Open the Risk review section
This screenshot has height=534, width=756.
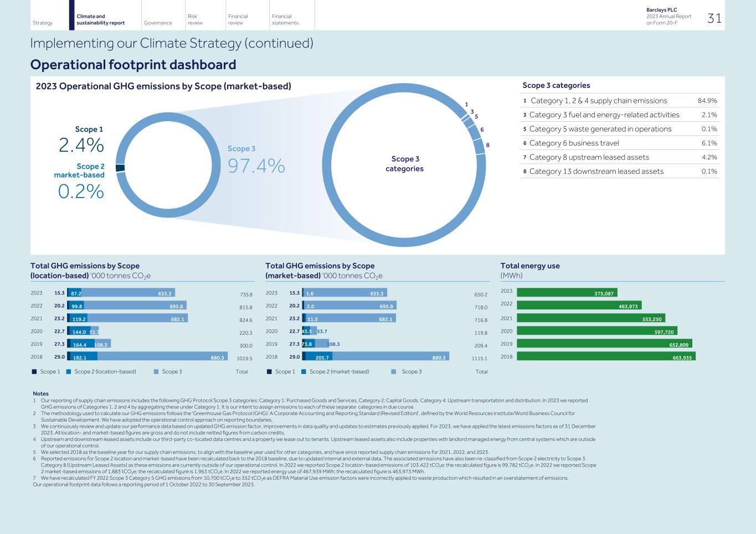click(x=194, y=18)
